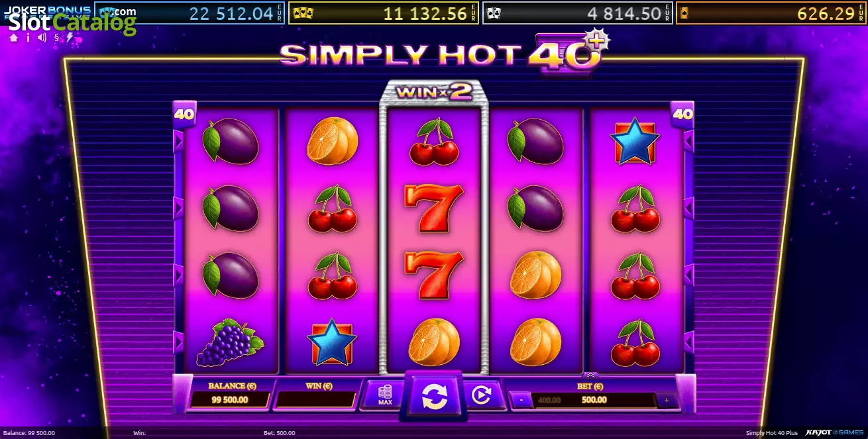868x439 pixels.
Task: Click the home icon below the logo
Action: [x=13, y=38]
